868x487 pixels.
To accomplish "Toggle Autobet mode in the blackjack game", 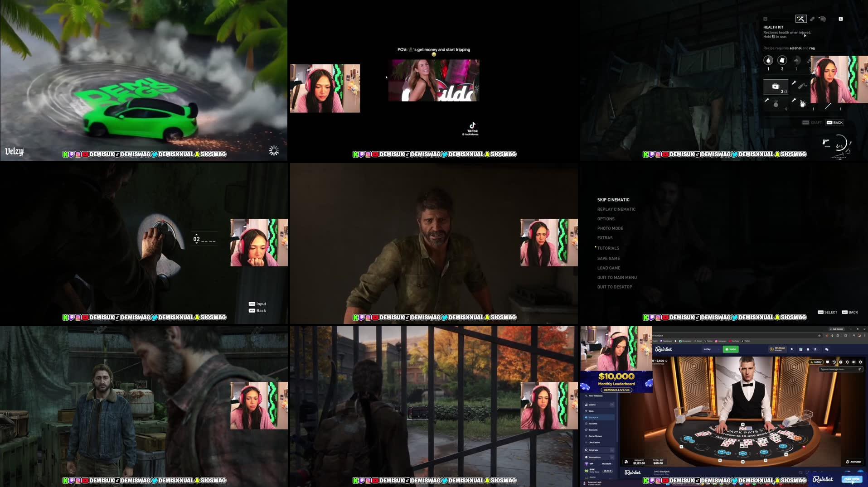I will (854, 461).
